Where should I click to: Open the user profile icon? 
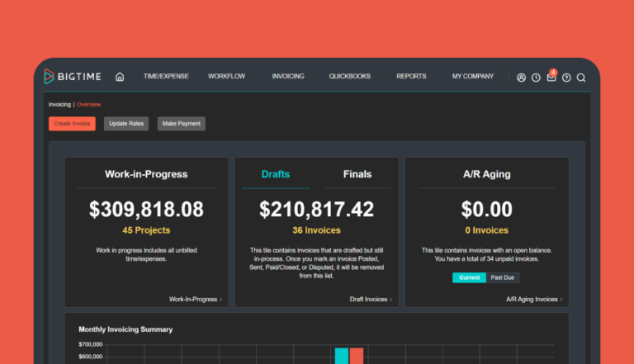point(521,78)
